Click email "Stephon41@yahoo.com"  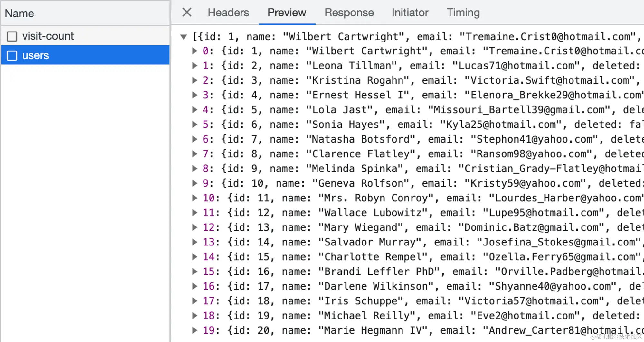pyautogui.click(x=535, y=139)
